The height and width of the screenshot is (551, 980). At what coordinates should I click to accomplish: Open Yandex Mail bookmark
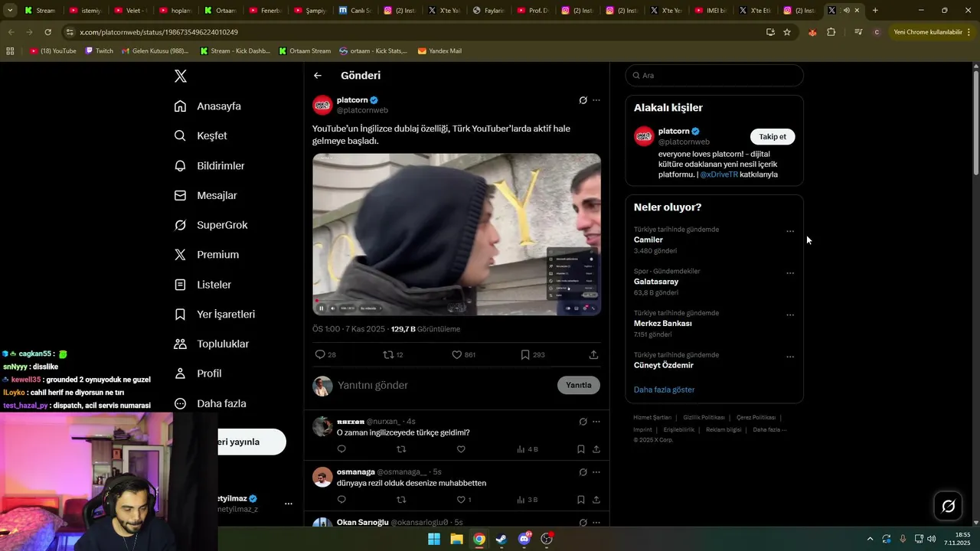[439, 51]
